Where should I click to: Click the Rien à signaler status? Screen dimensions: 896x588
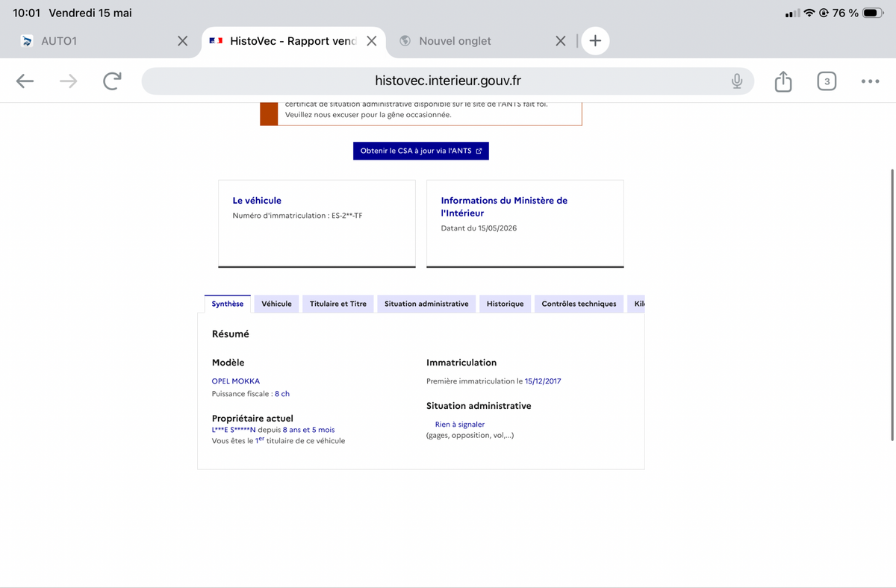click(x=460, y=424)
